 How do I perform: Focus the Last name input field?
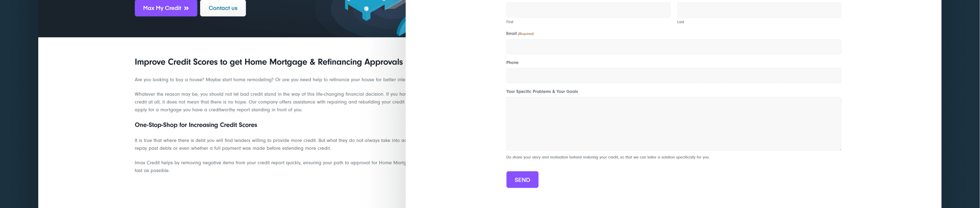(x=759, y=10)
